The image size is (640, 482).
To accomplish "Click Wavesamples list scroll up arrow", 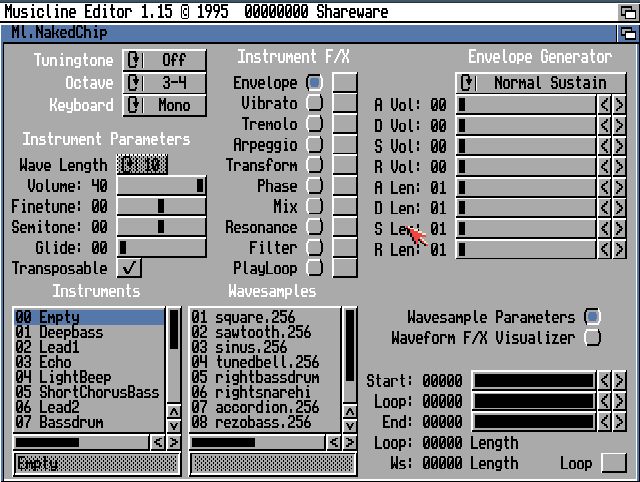I will coord(350,411).
